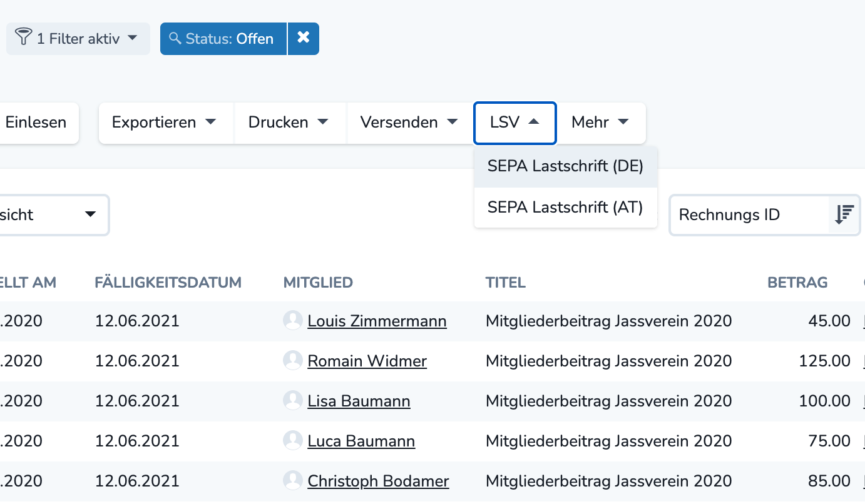Image resolution: width=865 pixels, height=504 pixels.
Task: Click Romain Widmer's avatar icon
Action: (292, 360)
